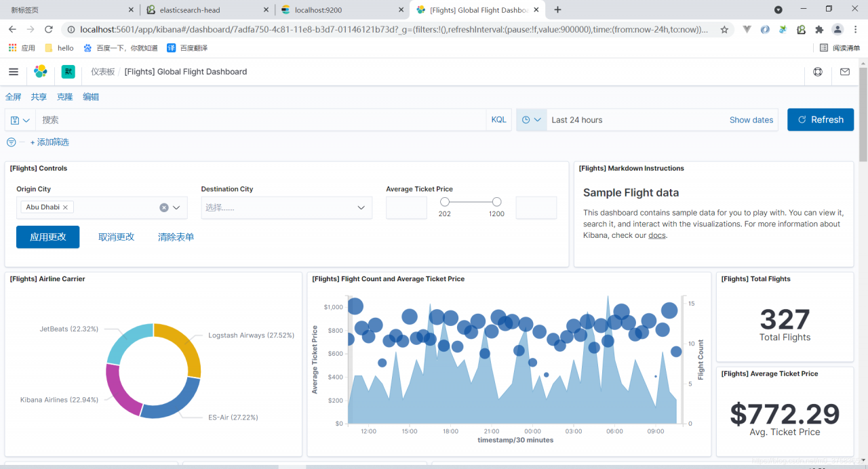Open the blue ring extension icon
This screenshot has height=469, width=868.
tap(765, 30)
